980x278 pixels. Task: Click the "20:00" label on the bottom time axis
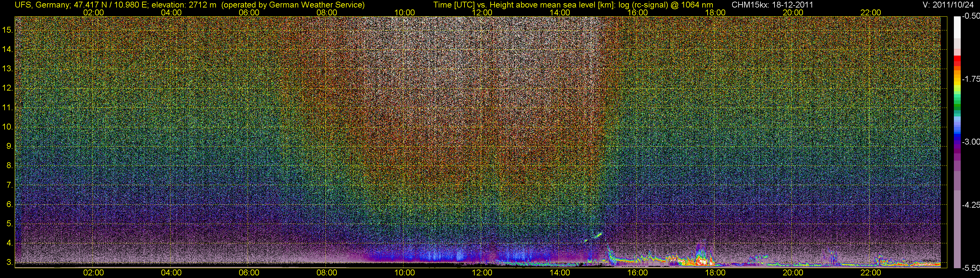pos(793,273)
